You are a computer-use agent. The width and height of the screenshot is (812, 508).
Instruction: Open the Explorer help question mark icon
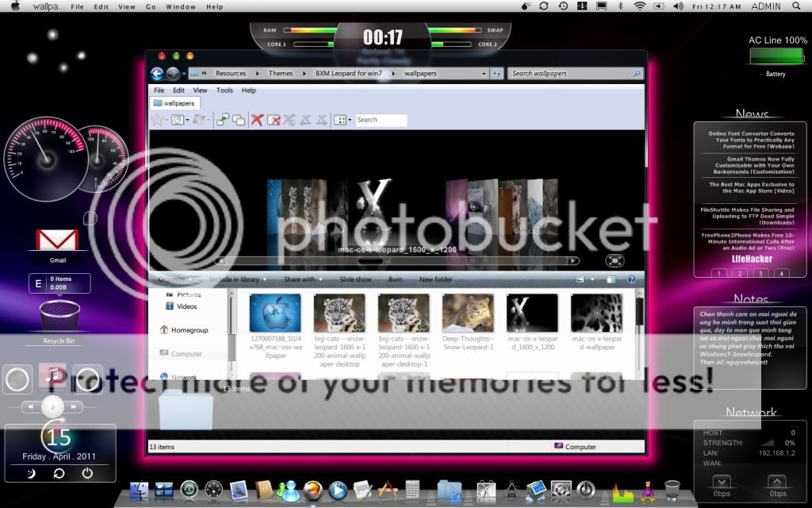[631, 279]
